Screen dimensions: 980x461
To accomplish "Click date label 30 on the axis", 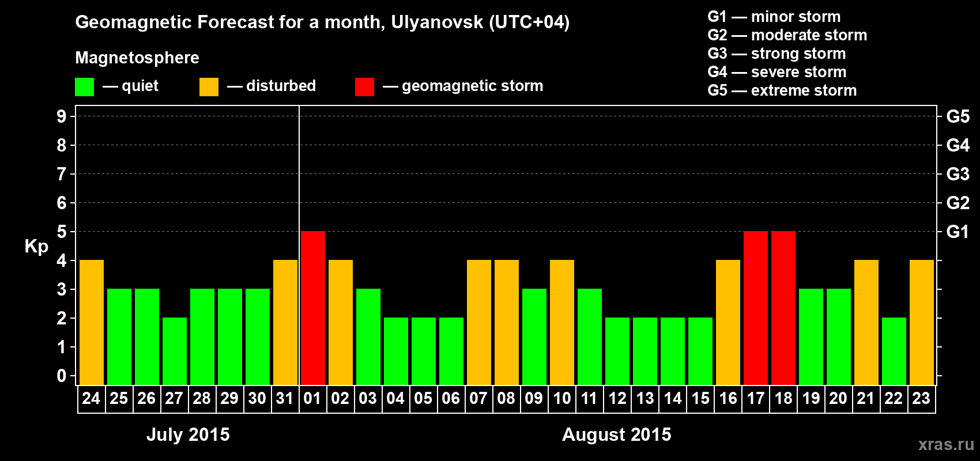I will (x=257, y=398).
